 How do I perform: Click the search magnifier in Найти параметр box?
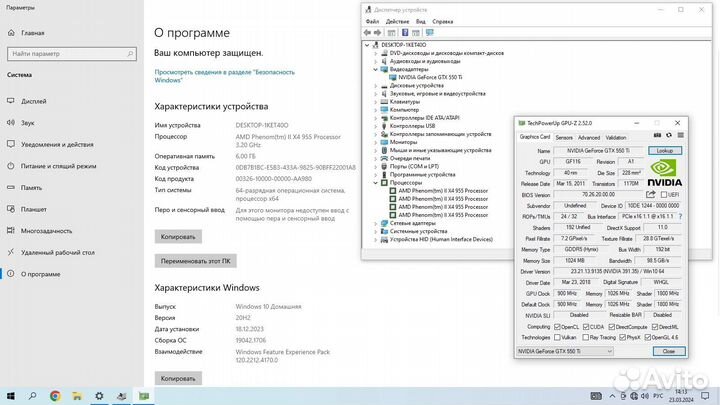(130, 54)
